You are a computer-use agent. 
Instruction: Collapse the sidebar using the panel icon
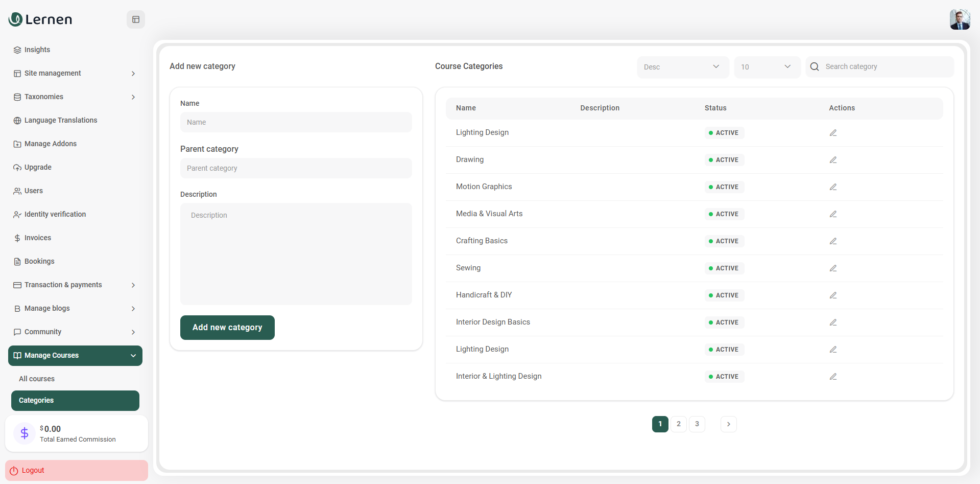(x=136, y=19)
